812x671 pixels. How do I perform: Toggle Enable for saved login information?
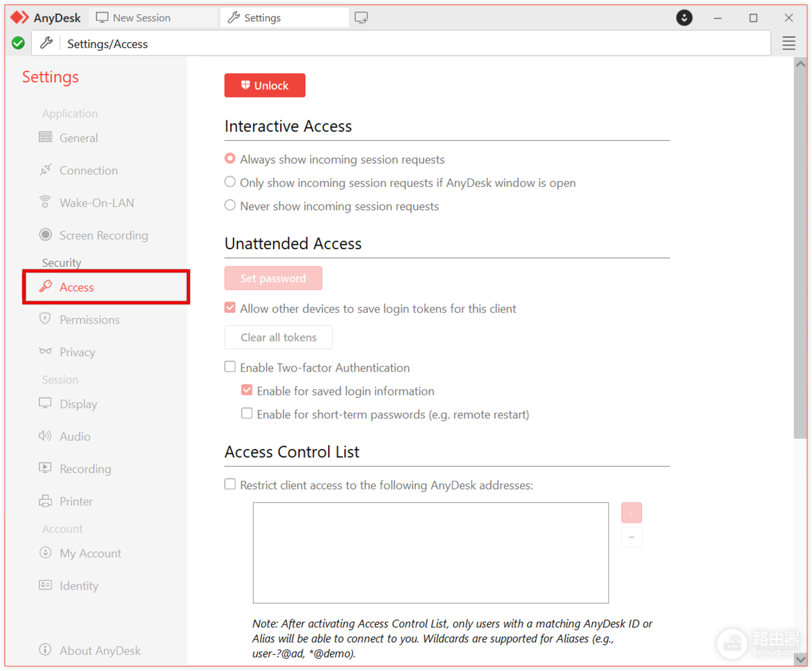247,391
